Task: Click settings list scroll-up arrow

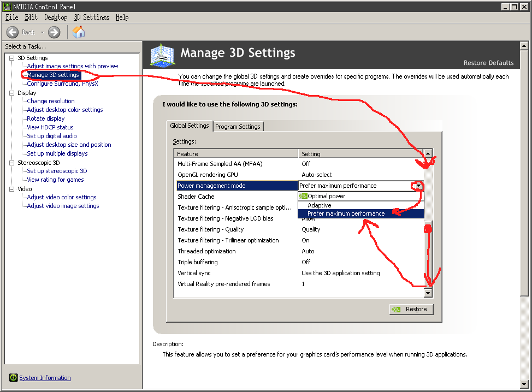Action: click(428, 153)
